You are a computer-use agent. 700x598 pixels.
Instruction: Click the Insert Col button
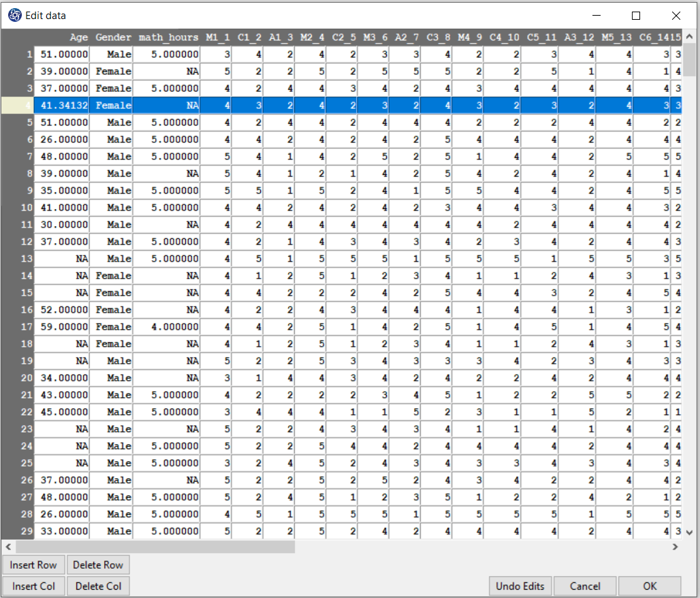click(x=33, y=586)
